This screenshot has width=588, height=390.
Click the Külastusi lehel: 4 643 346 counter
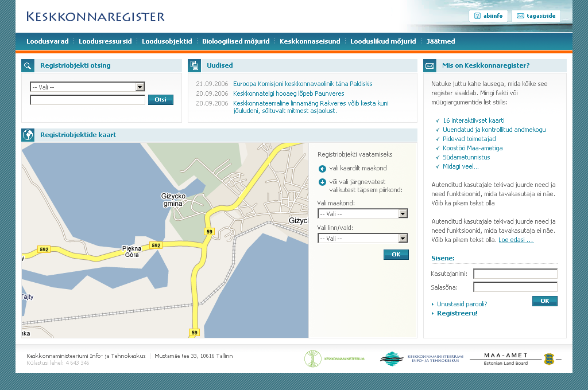click(58, 362)
